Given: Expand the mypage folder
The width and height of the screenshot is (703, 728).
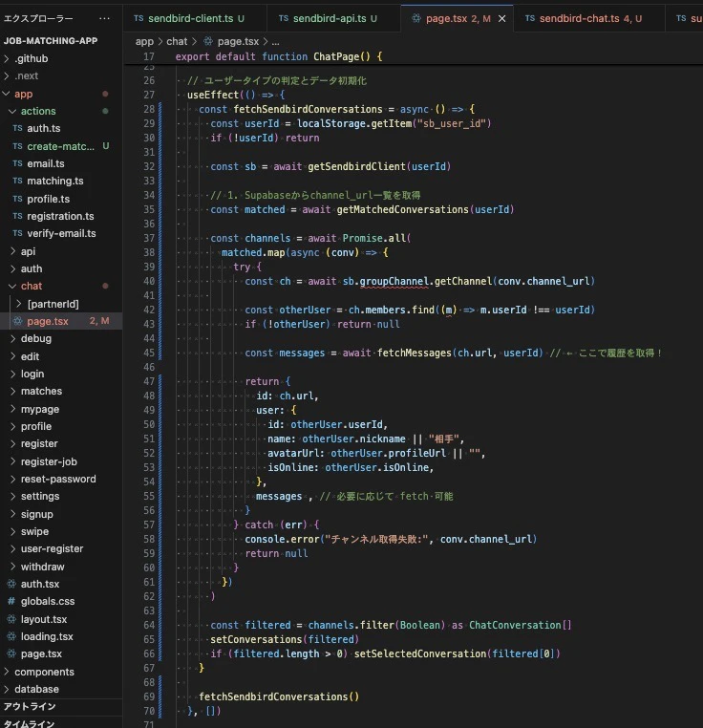Looking at the screenshot, I should [61, 409].
